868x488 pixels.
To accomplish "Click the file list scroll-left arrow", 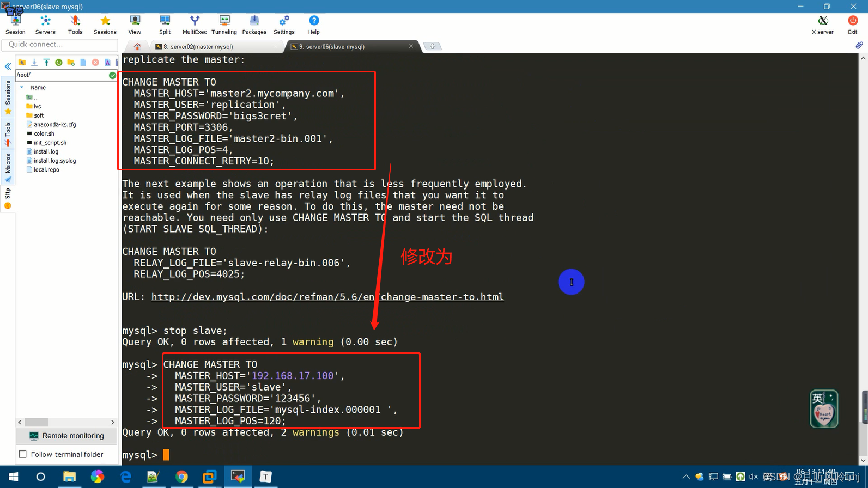I will [20, 422].
